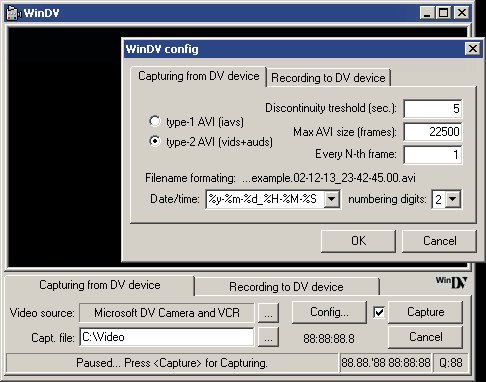Click the WinDV logo in main window
Screen dimensions: 486x382
[451, 283]
